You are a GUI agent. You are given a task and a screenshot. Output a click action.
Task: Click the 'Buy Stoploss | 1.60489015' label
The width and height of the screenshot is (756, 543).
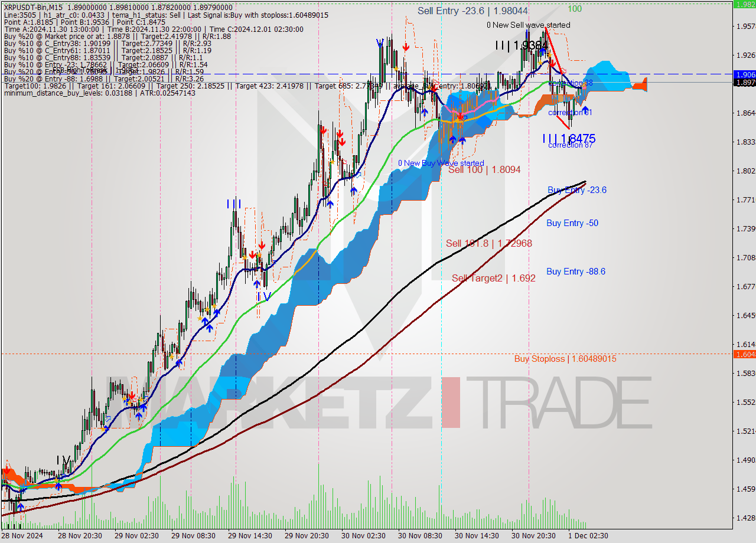pos(565,358)
